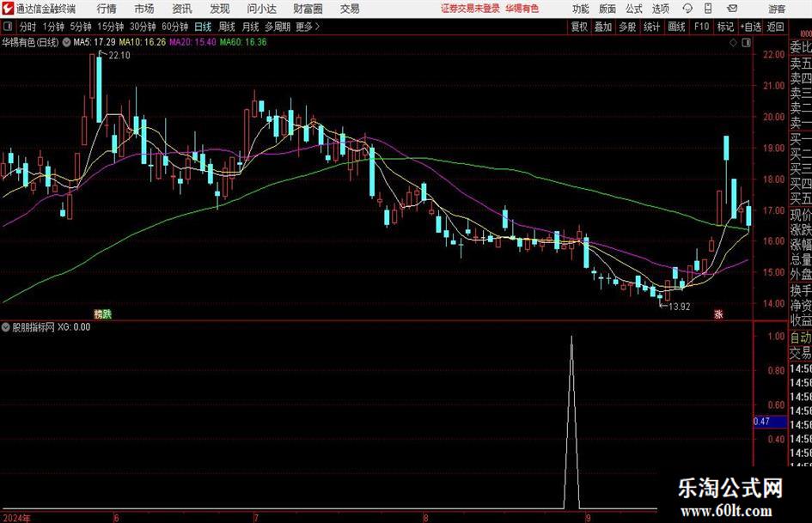The image size is (812, 523).
Task: Open the 财富圈 menu
Action: click(x=308, y=9)
